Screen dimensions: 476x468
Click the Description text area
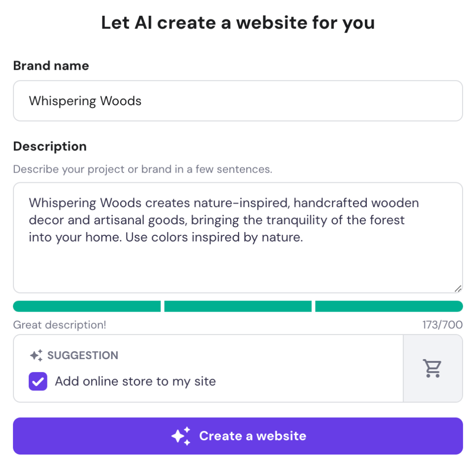pos(238,238)
